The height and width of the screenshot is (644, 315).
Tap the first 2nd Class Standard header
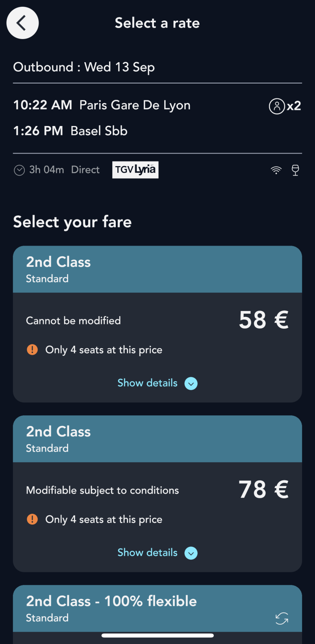click(x=157, y=269)
